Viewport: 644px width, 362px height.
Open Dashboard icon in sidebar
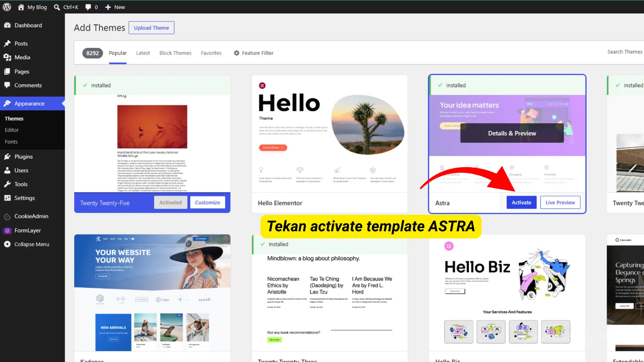(x=7, y=25)
